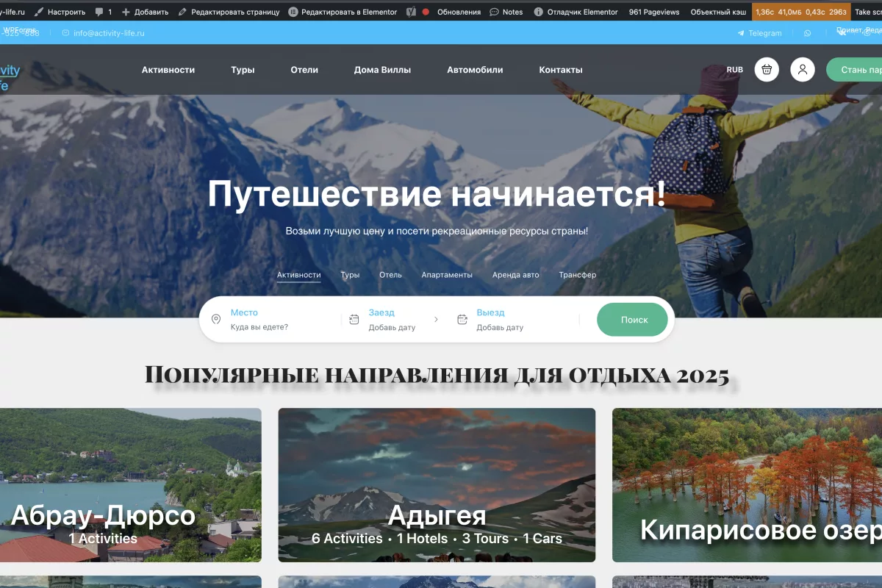Open the RUB currency selector
Viewport: 882px width, 588px height.
pyautogui.click(x=735, y=70)
